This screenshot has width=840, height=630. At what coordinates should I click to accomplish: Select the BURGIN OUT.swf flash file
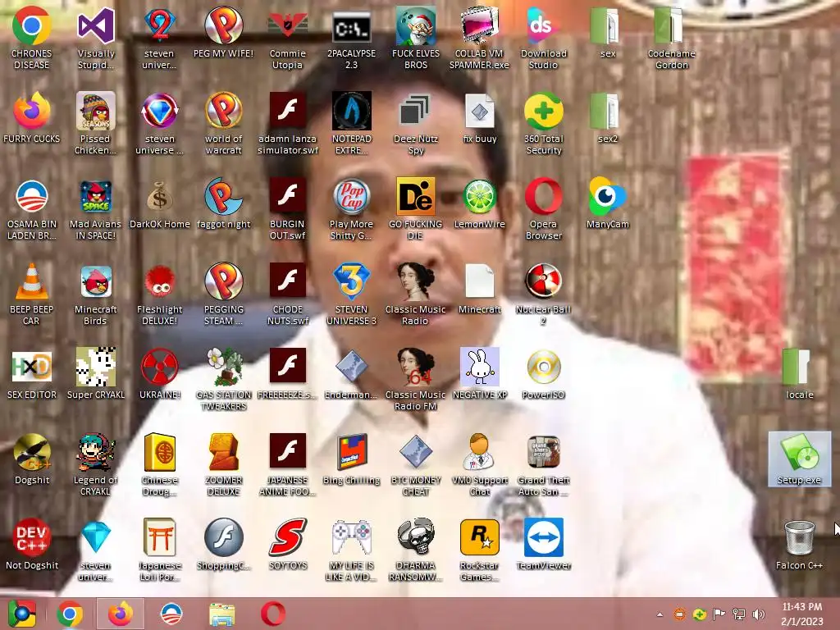[x=288, y=209]
